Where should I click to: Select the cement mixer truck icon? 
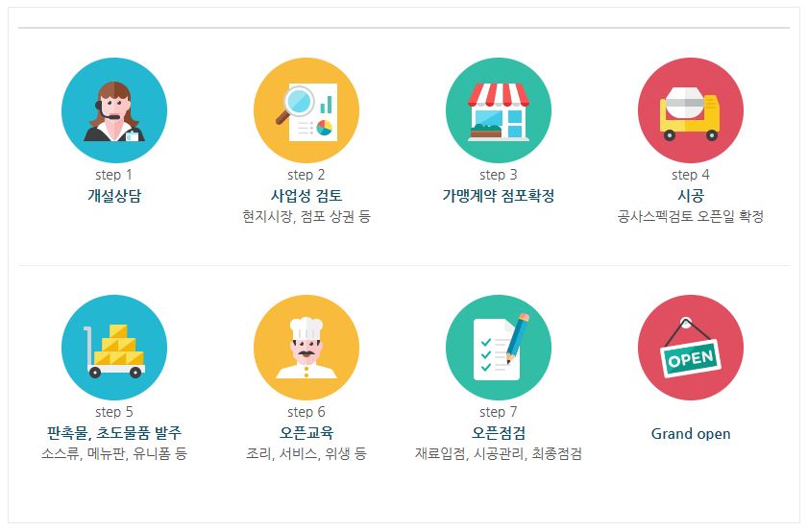coord(691,110)
